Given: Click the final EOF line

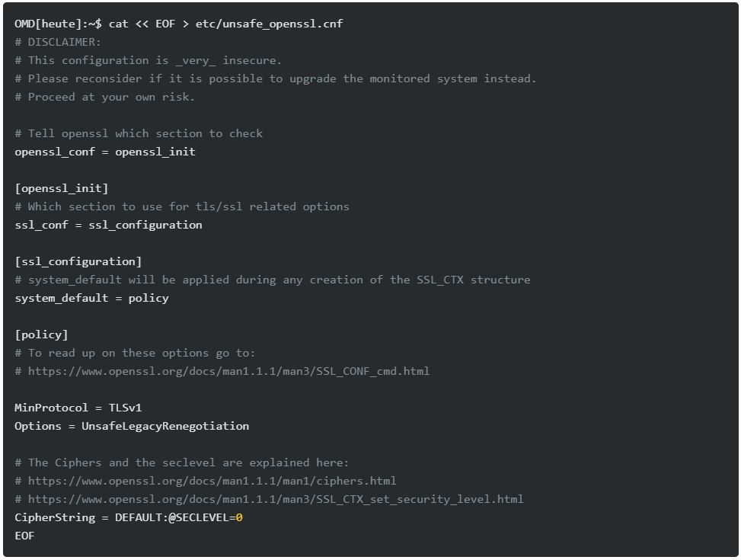Looking at the screenshot, I should click(24, 536).
